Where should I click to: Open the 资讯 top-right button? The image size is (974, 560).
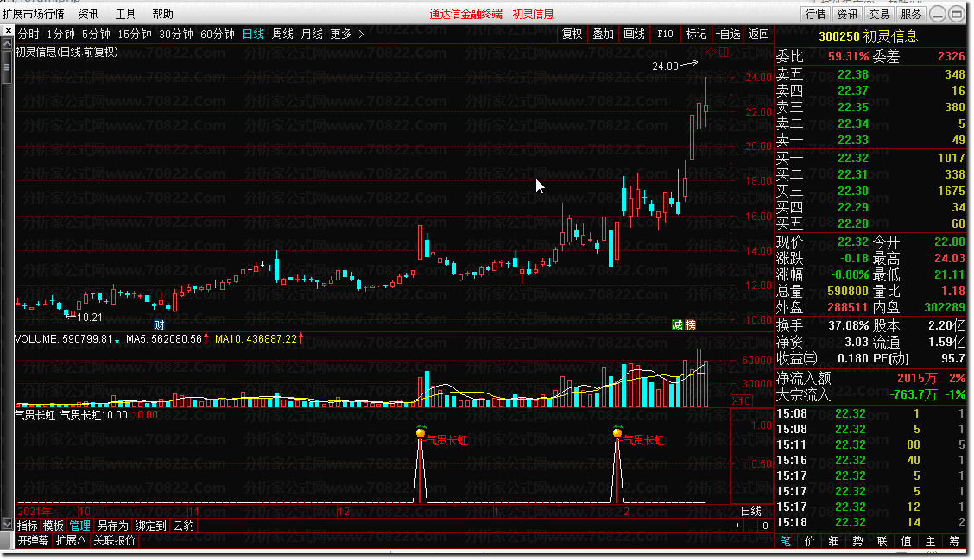pos(847,15)
